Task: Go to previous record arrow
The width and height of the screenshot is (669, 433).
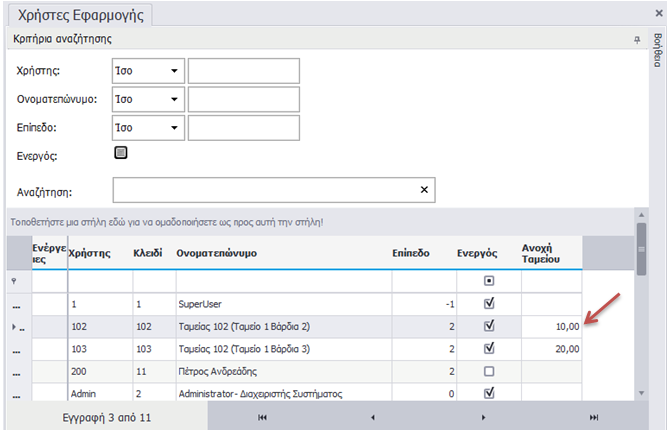Action: coord(372,417)
